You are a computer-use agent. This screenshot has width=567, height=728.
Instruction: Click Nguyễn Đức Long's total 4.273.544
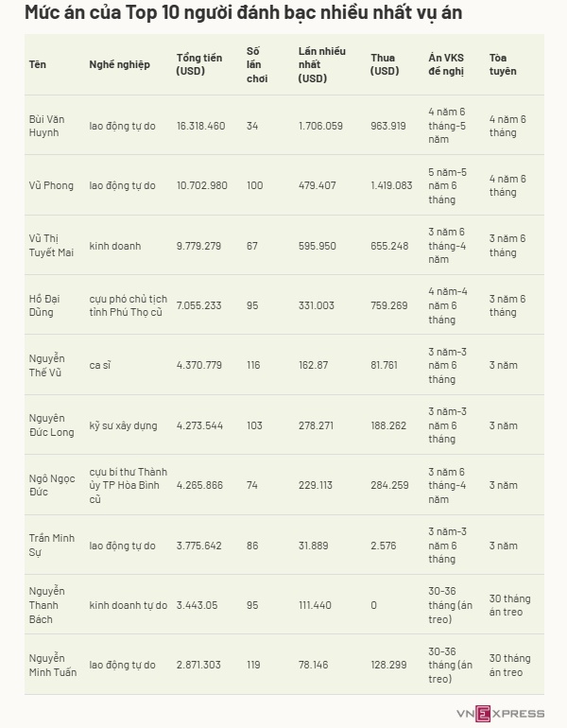[x=199, y=425]
